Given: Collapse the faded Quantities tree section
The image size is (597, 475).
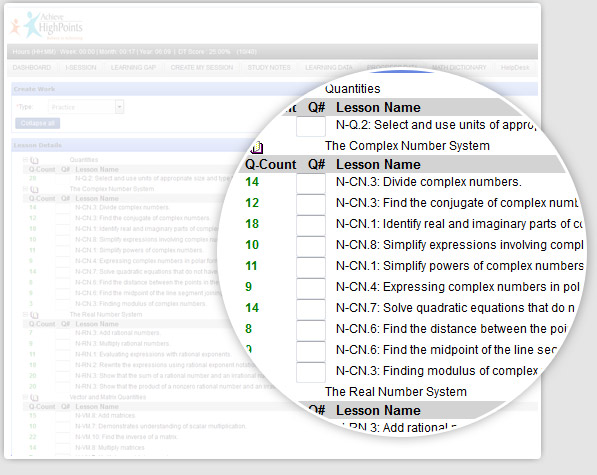Looking at the screenshot, I should point(25,159).
